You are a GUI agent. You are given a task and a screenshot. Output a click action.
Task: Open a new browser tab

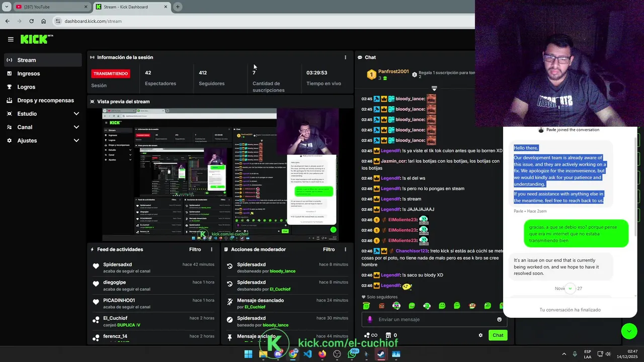pos(178,7)
